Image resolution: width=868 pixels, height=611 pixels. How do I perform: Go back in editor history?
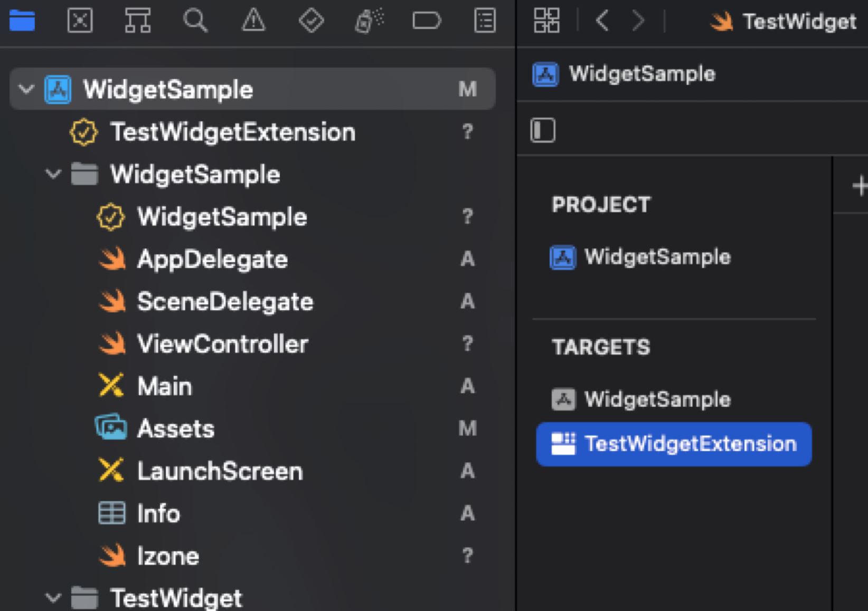602,21
